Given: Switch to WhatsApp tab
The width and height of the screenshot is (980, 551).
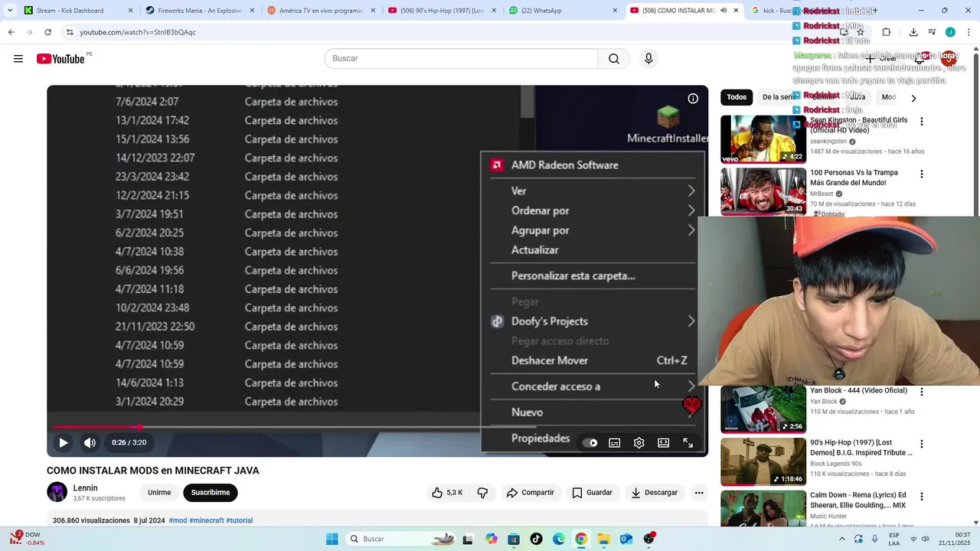Looking at the screenshot, I should [563, 11].
